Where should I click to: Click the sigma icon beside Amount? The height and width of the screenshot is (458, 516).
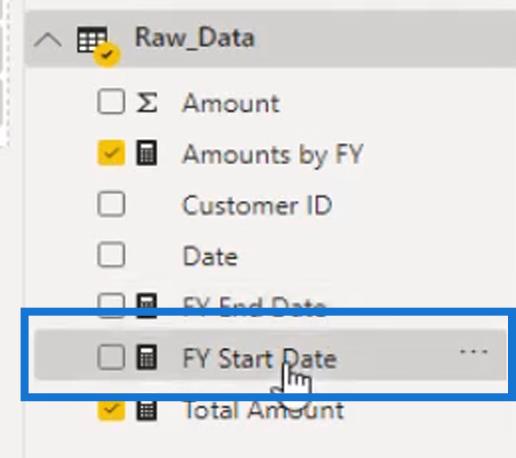tap(147, 102)
